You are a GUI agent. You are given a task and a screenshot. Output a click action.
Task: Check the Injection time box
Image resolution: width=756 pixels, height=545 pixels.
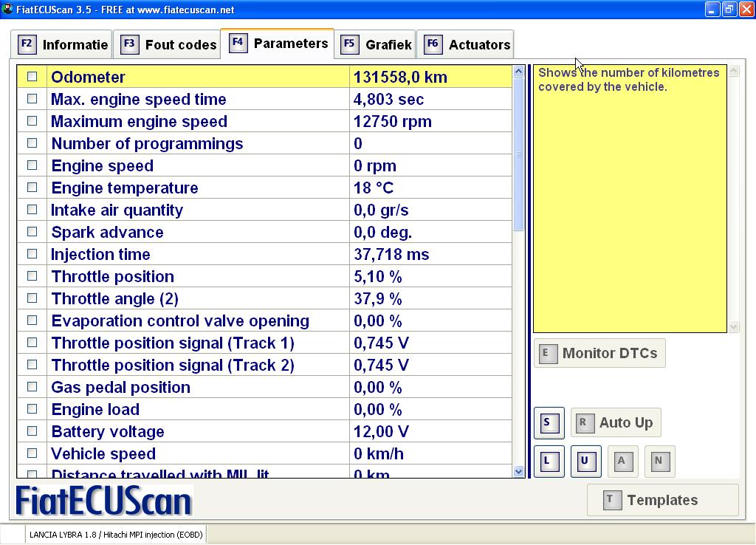[32, 254]
